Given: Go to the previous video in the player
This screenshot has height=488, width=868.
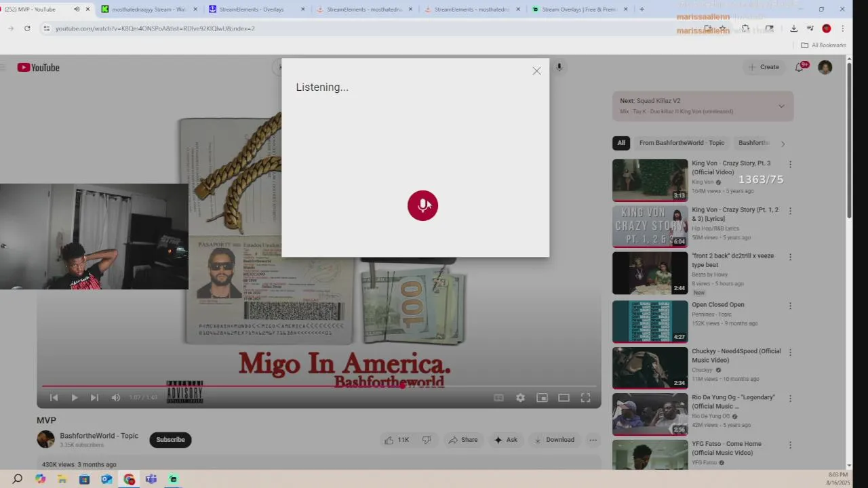Looking at the screenshot, I should tap(54, 398).
